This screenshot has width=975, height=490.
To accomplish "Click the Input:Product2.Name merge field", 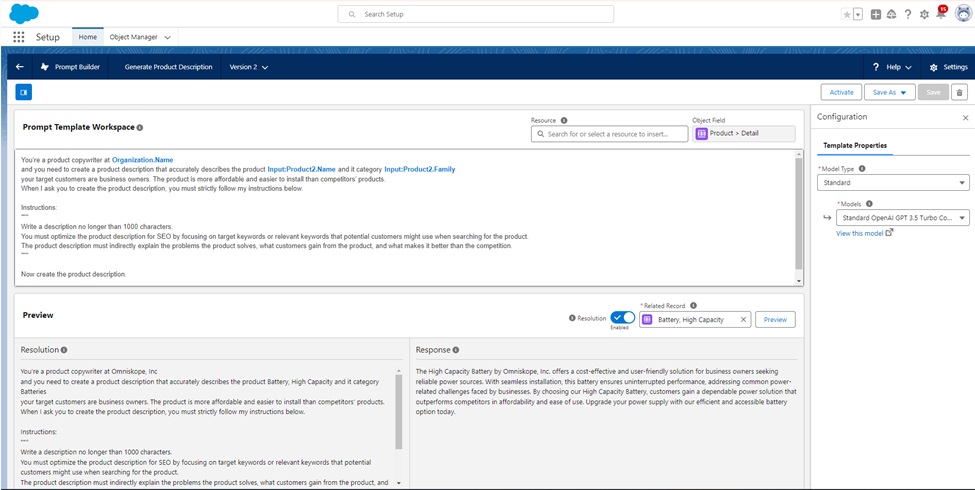I will [x=302, y=169].
